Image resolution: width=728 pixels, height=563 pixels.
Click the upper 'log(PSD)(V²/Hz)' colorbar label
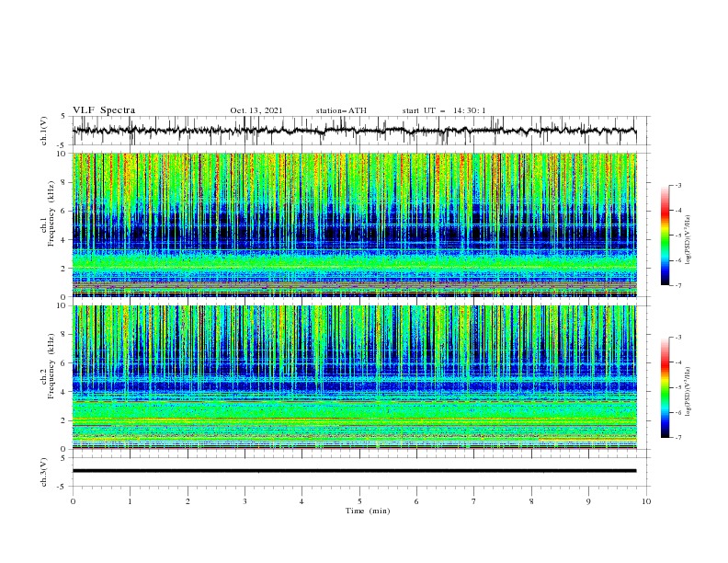tap(688, 240)
